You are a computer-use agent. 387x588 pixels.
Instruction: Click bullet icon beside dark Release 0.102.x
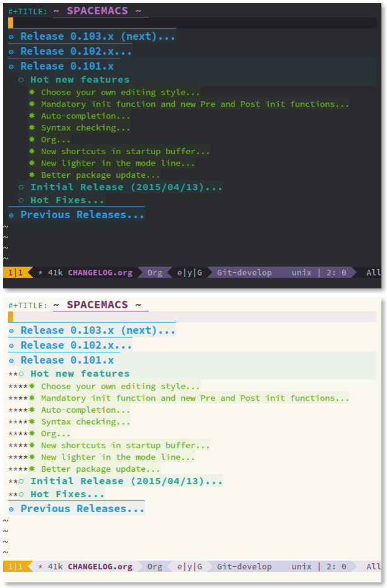coord(12,52)
